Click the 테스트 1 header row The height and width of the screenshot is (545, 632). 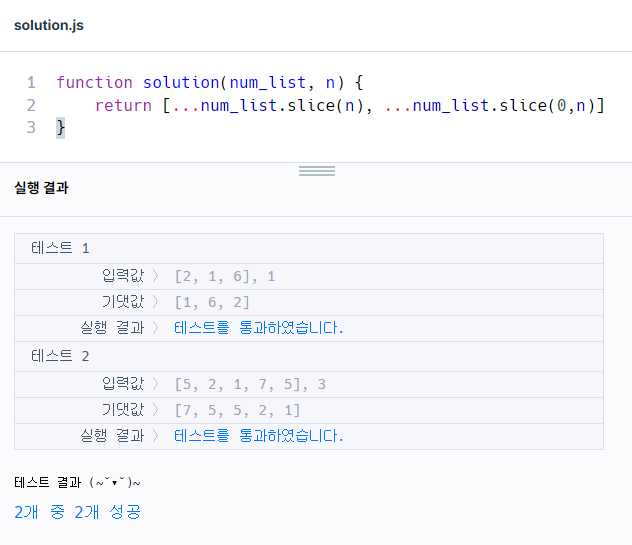(x=309, y=248)
